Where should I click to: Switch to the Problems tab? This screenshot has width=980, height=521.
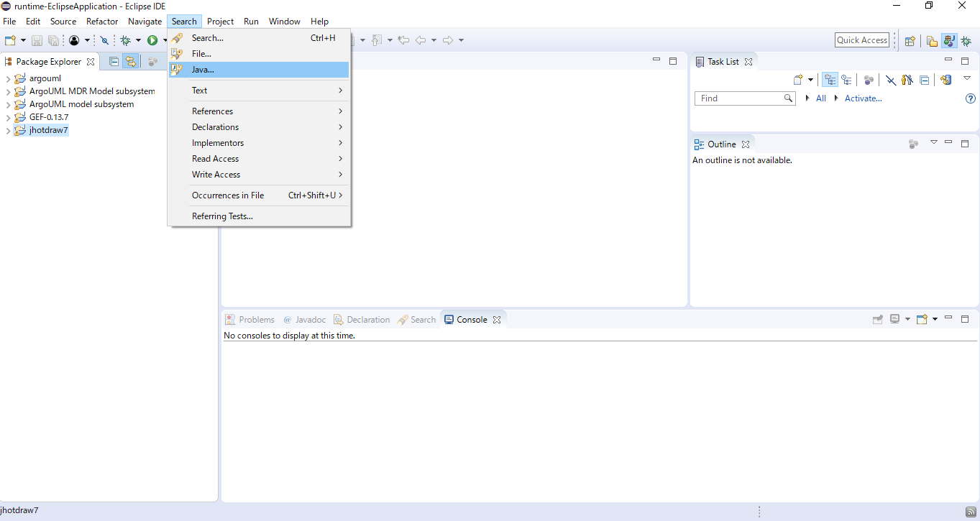click(249, 320)
